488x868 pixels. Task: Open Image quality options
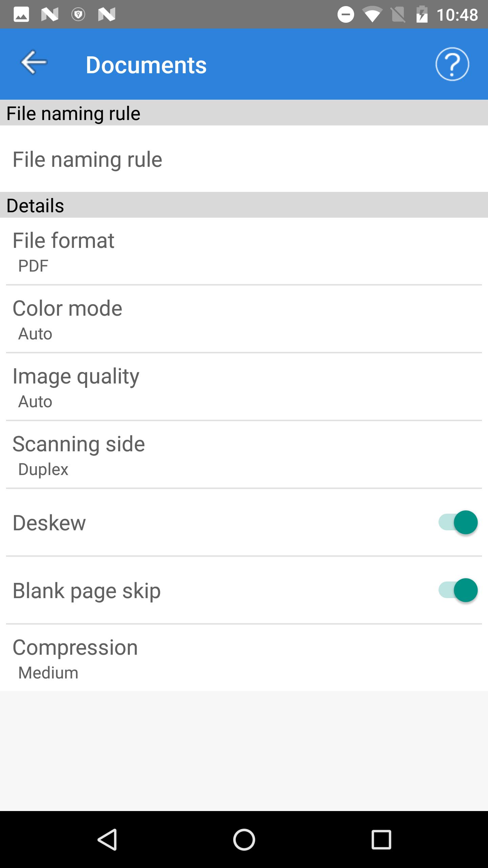(244, 387)
